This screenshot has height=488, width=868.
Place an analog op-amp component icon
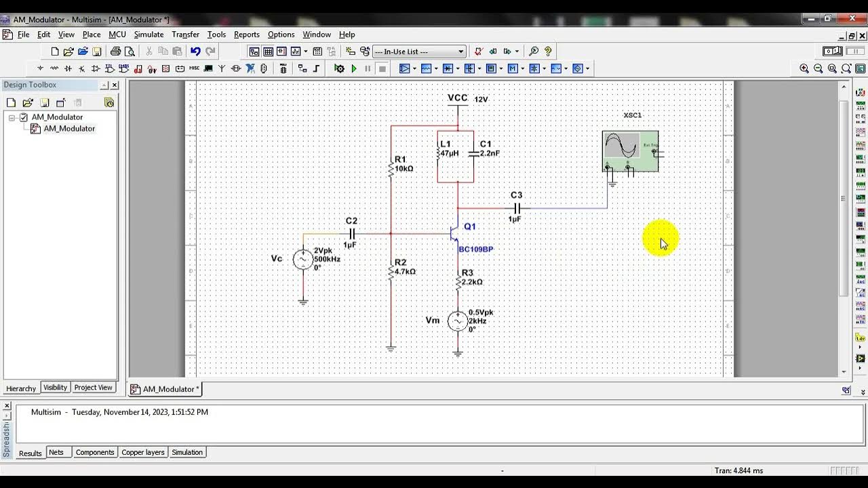click(x=96, y=68)
